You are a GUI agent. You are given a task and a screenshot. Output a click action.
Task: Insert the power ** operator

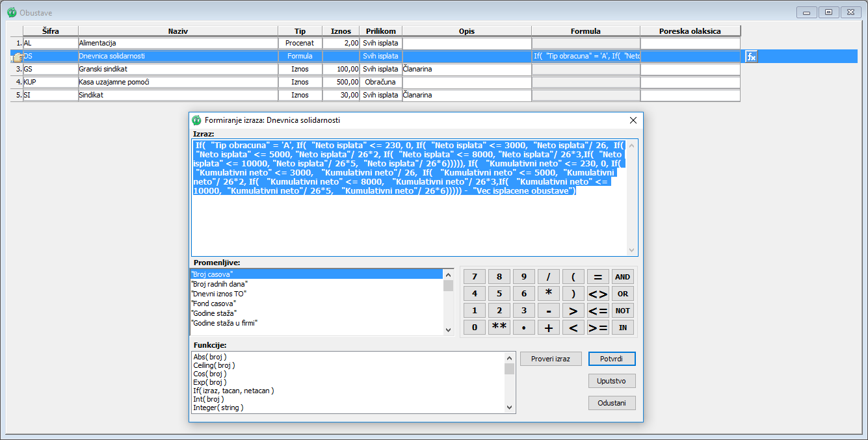tap(499, 327)
